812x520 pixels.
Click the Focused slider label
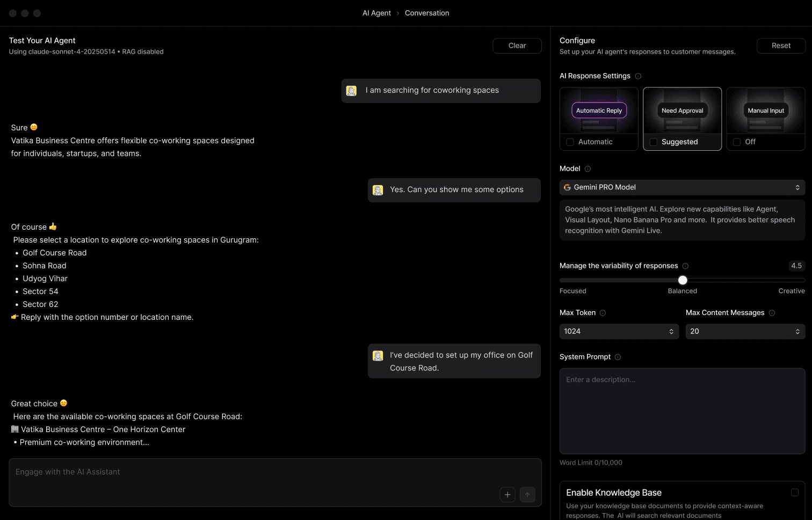point(573,291)
